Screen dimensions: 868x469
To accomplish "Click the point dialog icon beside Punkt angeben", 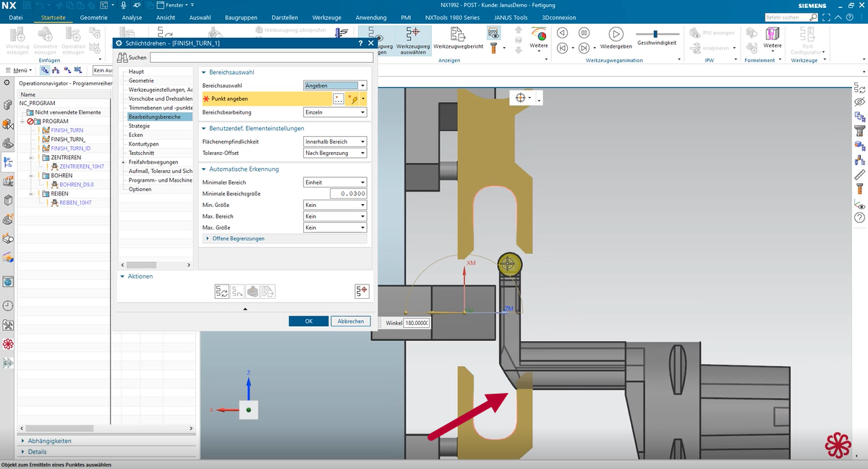I will click(x=339, y=99).
